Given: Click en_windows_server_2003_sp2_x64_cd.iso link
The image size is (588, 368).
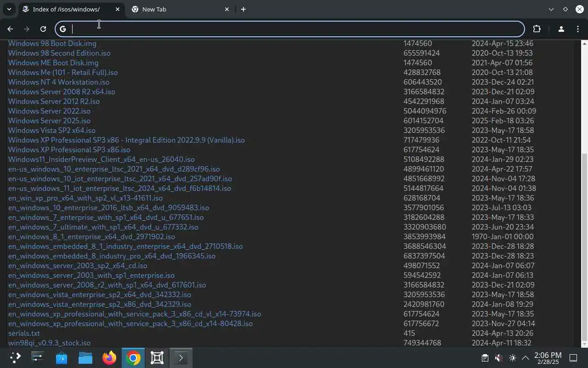Looking at the screenshot, I should coord(78,265).
